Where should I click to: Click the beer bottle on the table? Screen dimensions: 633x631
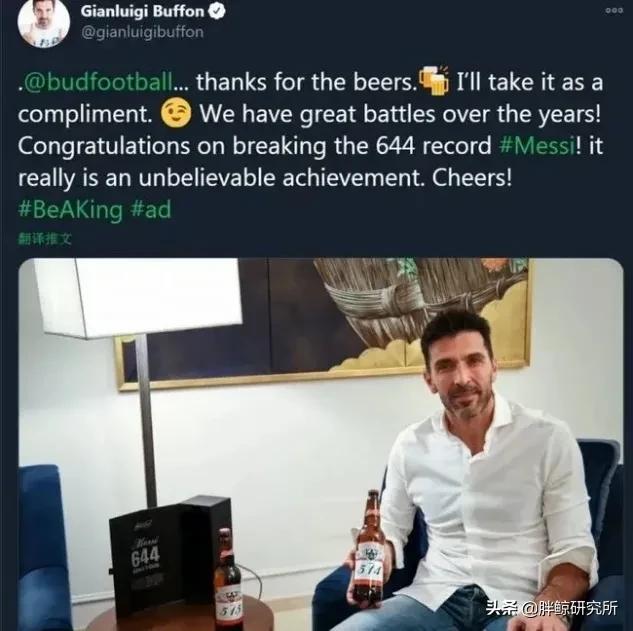tap(228, 581)
